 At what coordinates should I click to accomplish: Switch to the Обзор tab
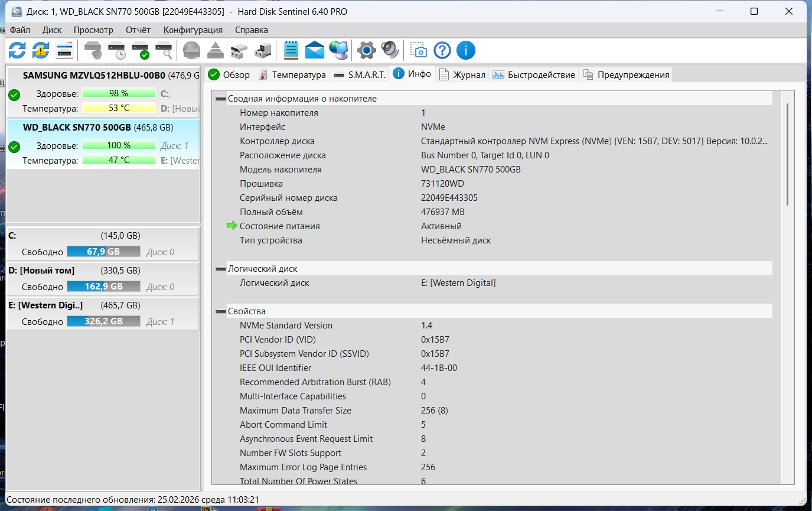[229, 75]
